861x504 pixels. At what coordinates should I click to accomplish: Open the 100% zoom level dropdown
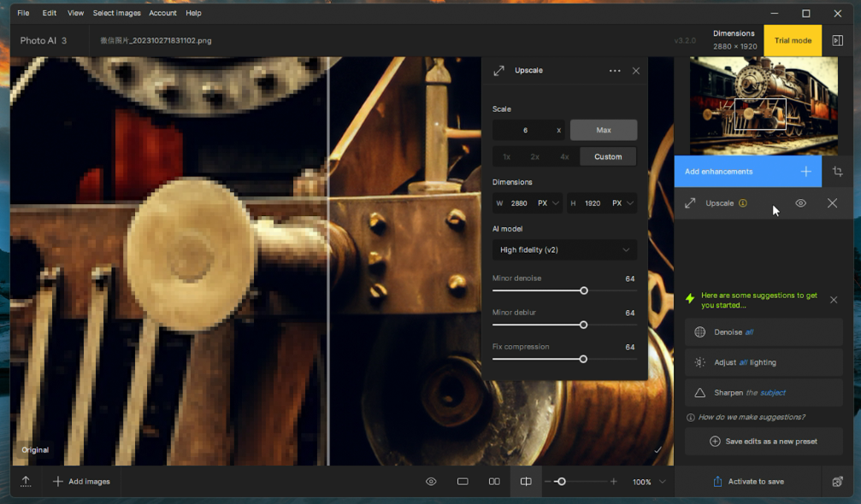click(661, 482)
